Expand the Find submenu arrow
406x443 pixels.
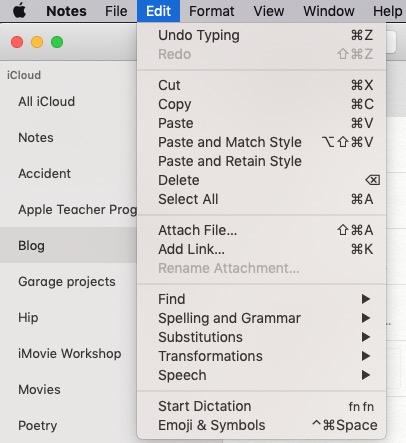pos(366,299)
